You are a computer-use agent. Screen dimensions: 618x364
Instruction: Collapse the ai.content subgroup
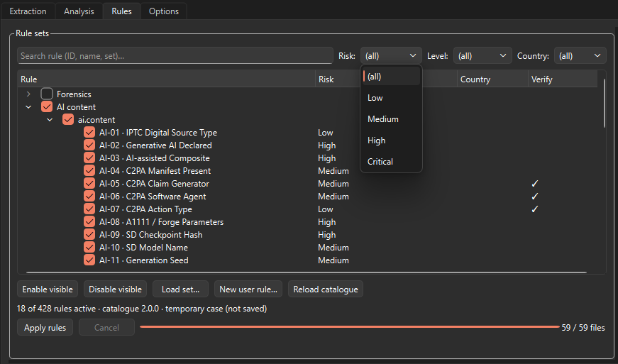[x=50, y=120]
